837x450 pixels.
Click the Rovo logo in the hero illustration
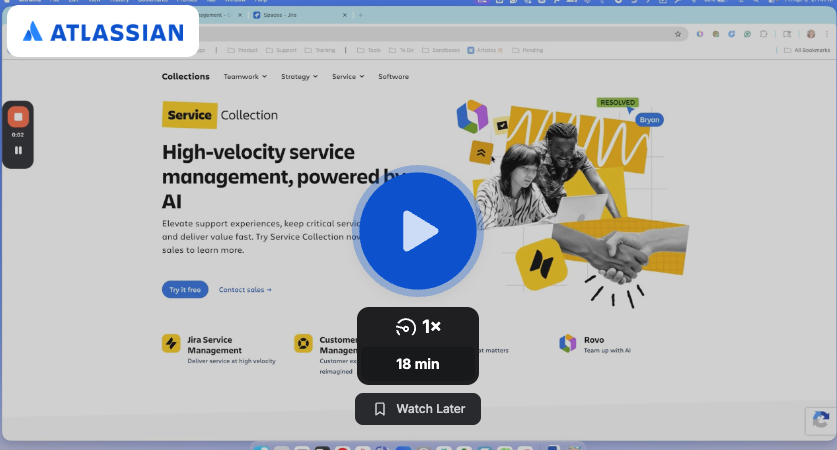click(472, 116)
